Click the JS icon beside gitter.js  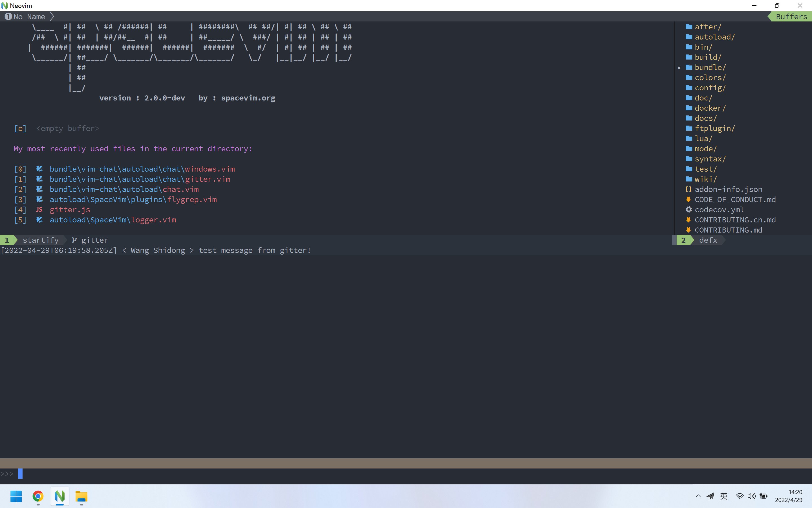[39, 209]
